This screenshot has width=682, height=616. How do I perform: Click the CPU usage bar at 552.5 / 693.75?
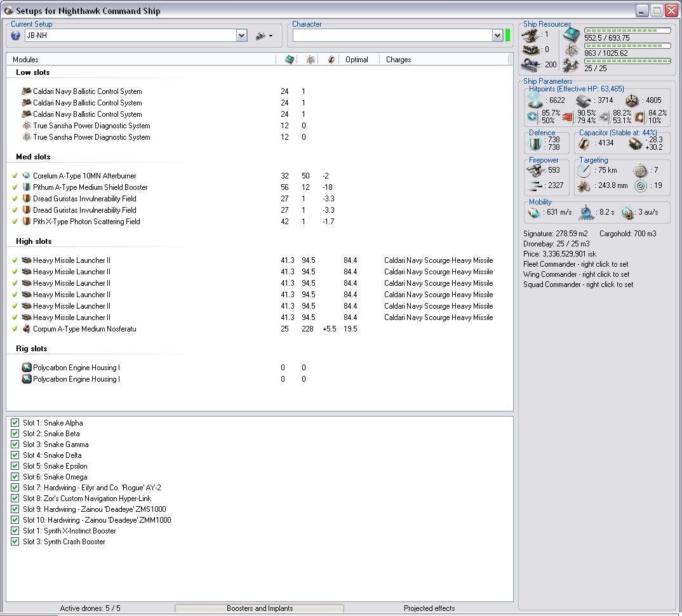coord(627,30)
